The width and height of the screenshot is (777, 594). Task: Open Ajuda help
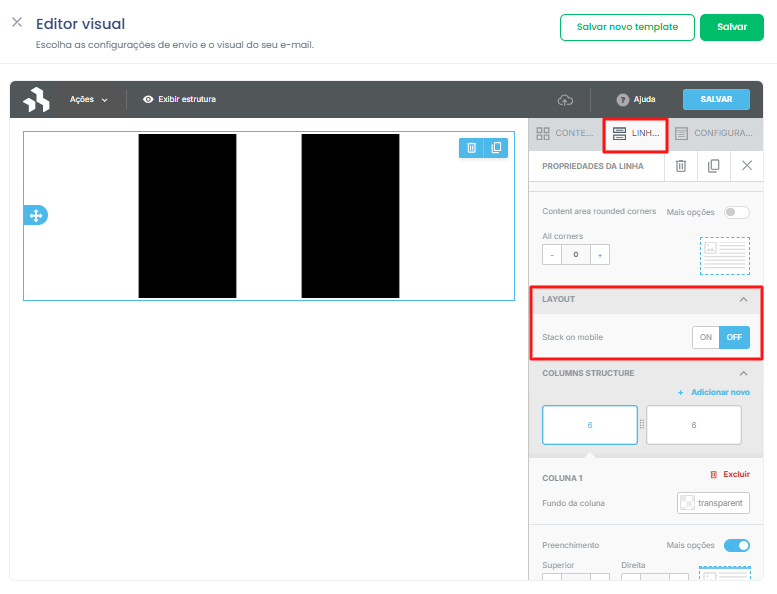636,100
